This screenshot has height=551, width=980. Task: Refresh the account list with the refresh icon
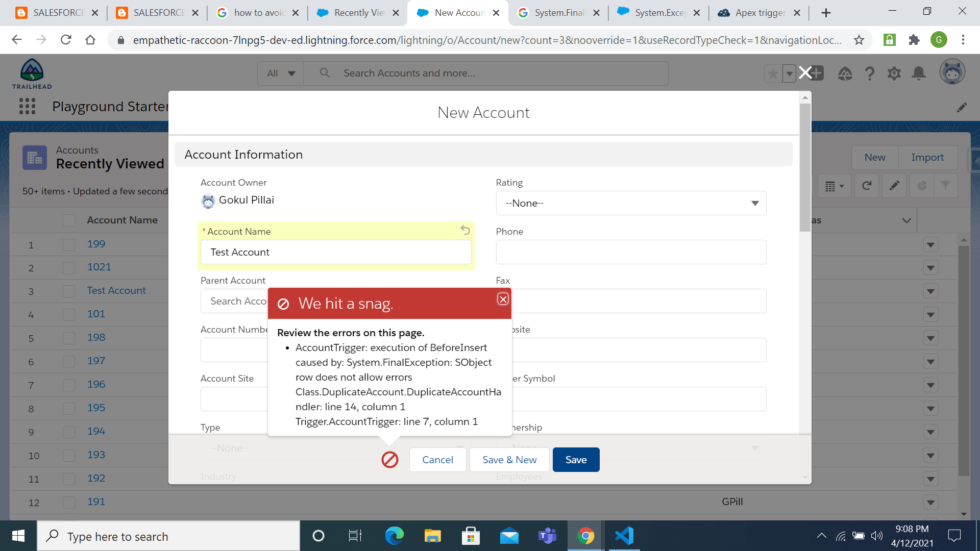coord(867,186)
